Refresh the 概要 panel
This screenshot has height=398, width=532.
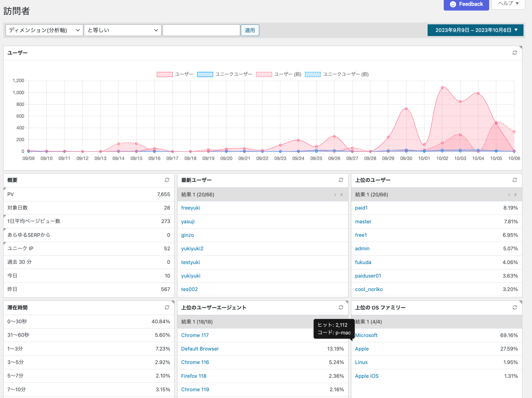coord(167,180)
